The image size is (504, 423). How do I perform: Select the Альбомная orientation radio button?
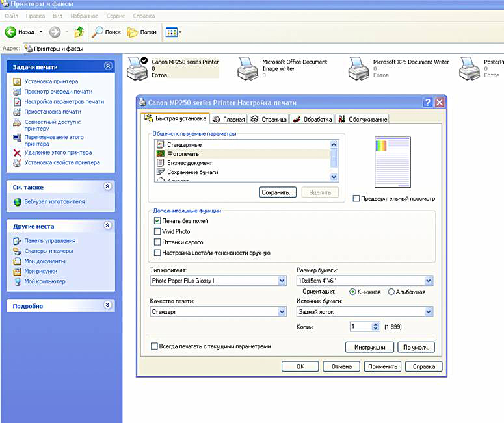pos(391,292)
